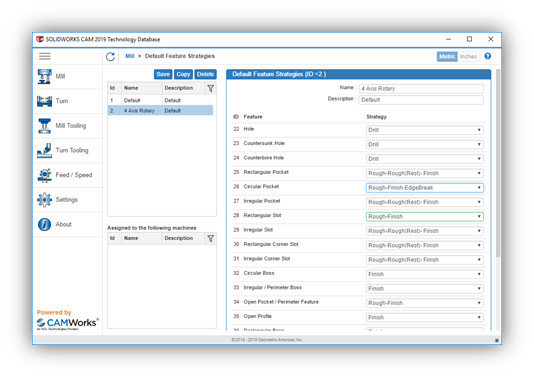Open Rectangular Corner Slot strategy dropdown

pos(425,246)
